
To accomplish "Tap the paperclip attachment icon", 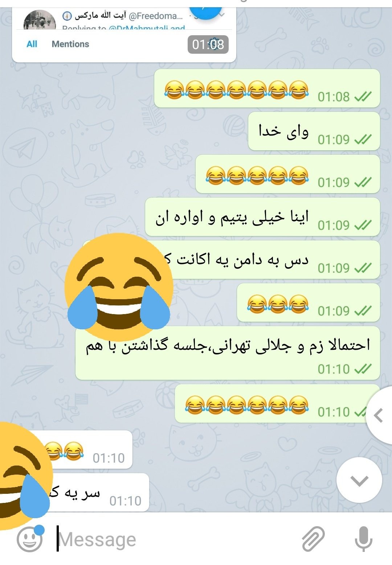I will pos(313,539).
